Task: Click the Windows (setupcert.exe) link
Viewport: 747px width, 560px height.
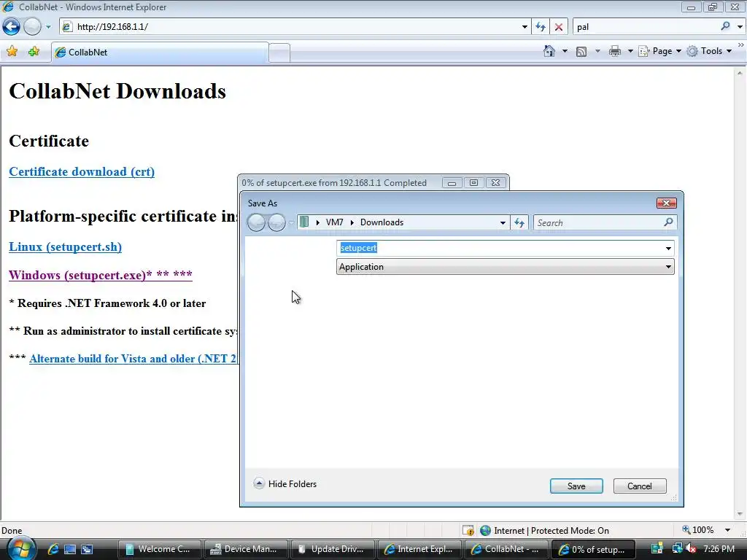Action: [101, 275]
